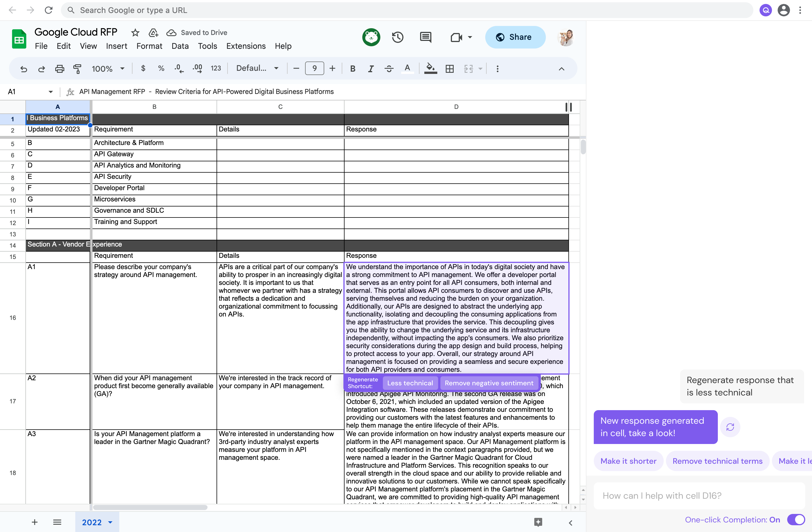The width and height of the screenshot is (812, 532).
Task: Open the comments panel icon
Action: point(425,37)
